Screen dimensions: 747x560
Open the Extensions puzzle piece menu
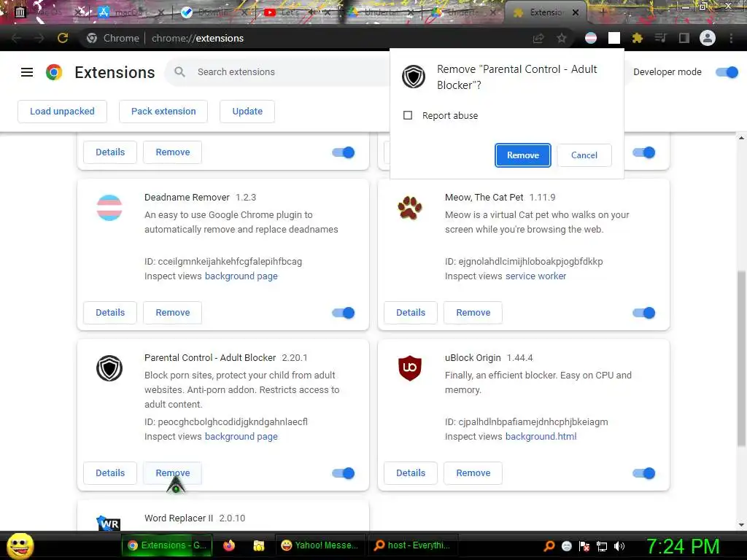point(638,38)
